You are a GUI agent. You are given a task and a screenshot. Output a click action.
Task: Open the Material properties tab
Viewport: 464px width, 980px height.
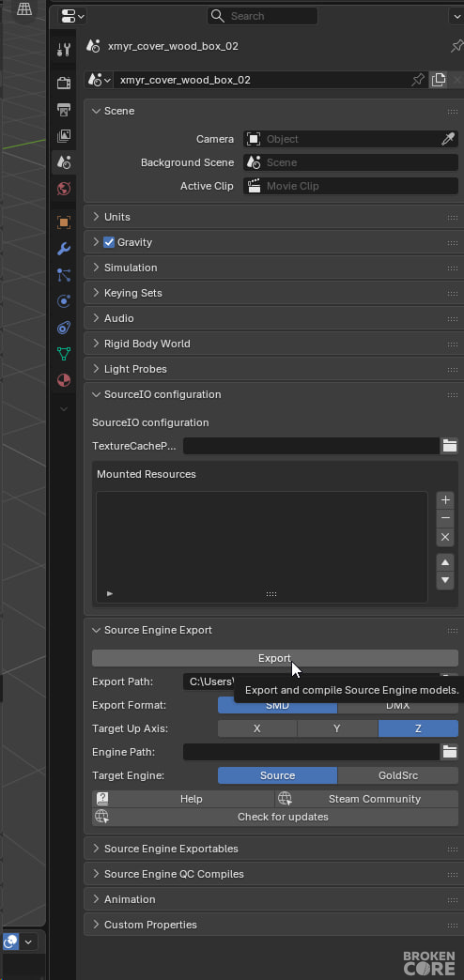[64, 380]
